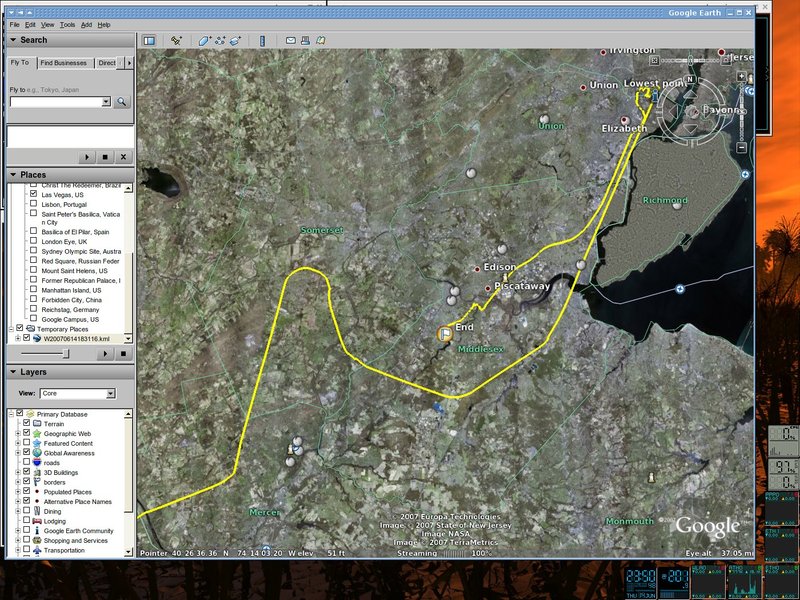800x600 pixels.
Task: Uncheck the borders layer checkbox
Action: click(27, 481)
